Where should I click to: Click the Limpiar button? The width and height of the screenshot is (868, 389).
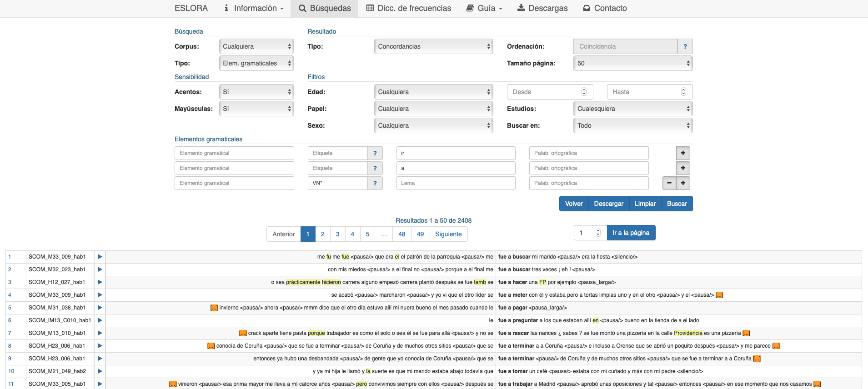point(645,204)
